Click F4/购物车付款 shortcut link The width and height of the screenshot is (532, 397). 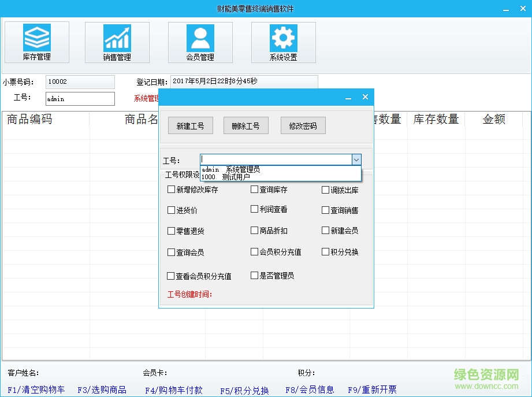(x=174, y=390)
